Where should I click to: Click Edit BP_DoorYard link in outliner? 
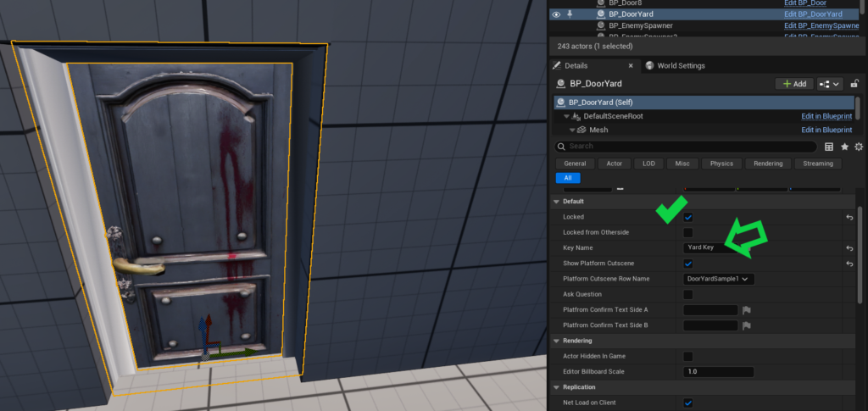point(812,14)
